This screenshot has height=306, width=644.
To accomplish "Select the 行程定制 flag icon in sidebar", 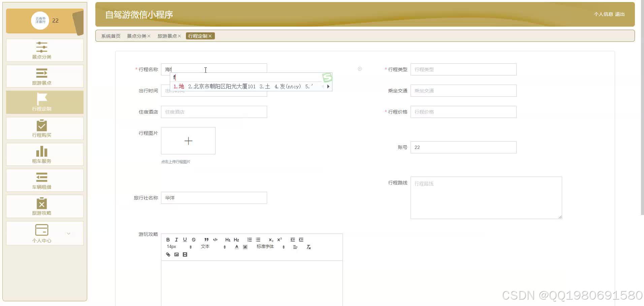I will pyautogui.click(x=42, y=99).
